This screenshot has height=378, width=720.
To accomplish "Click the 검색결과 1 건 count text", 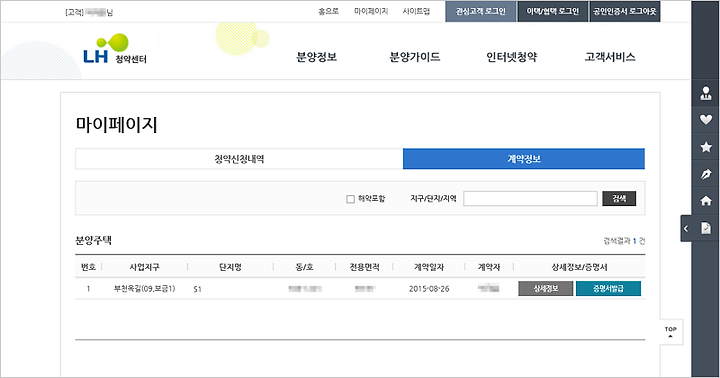I will [x=624, y=241].
